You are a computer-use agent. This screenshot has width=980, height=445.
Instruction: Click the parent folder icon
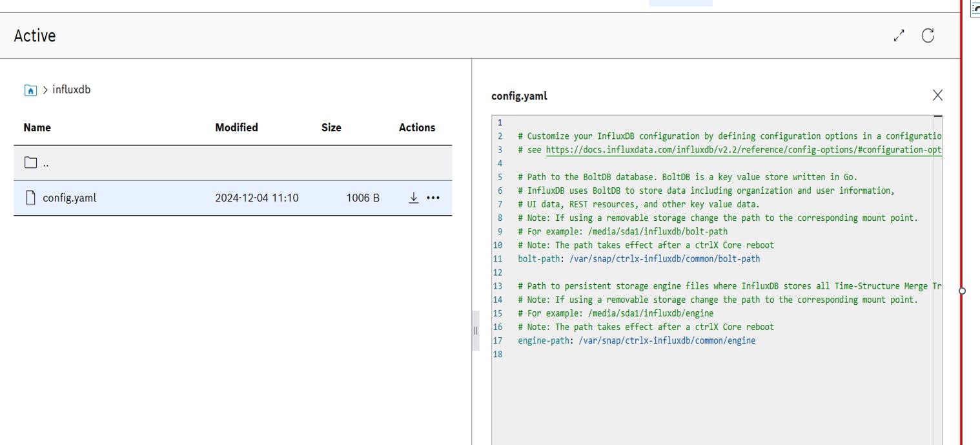[30, 163]
